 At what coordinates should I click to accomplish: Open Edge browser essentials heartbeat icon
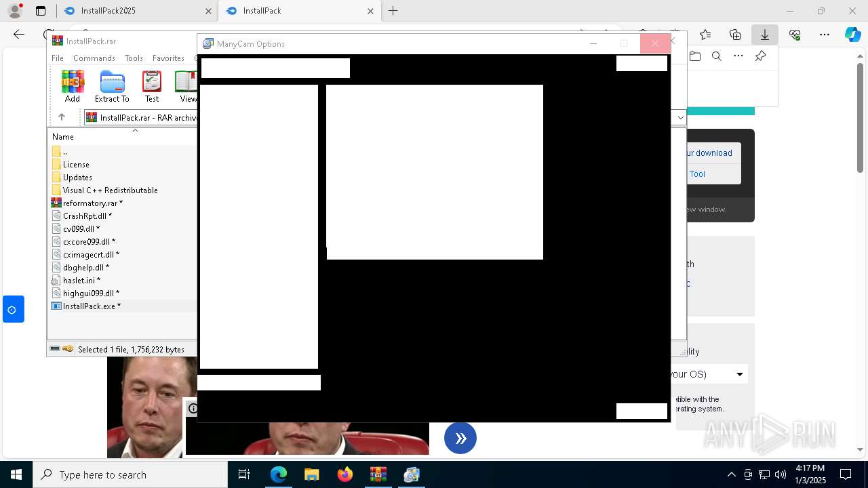pos(795,35)
